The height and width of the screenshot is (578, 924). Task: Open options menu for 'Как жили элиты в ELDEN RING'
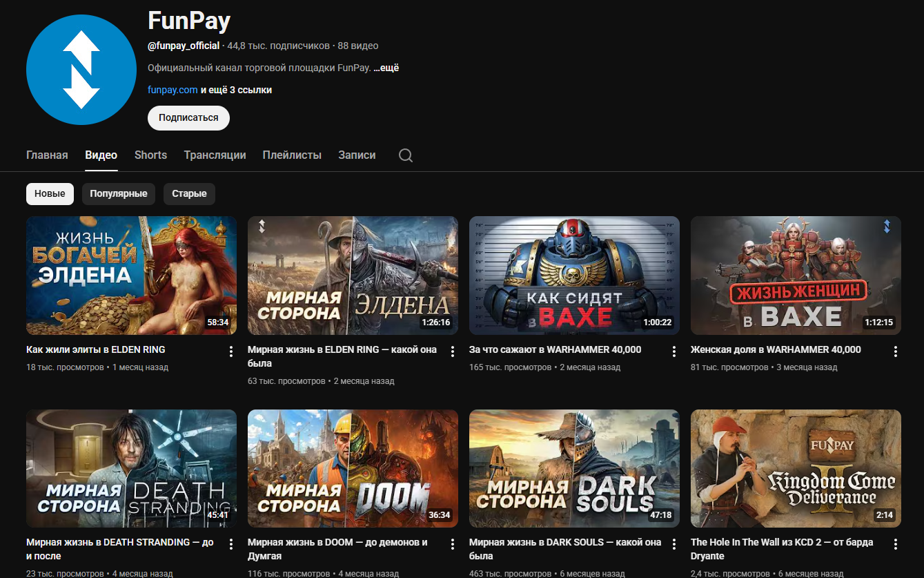[x=231, y=351]
